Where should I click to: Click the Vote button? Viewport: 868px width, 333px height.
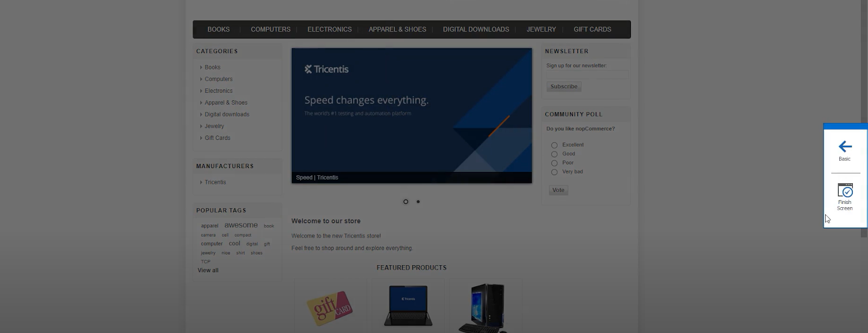pos(558,190)
